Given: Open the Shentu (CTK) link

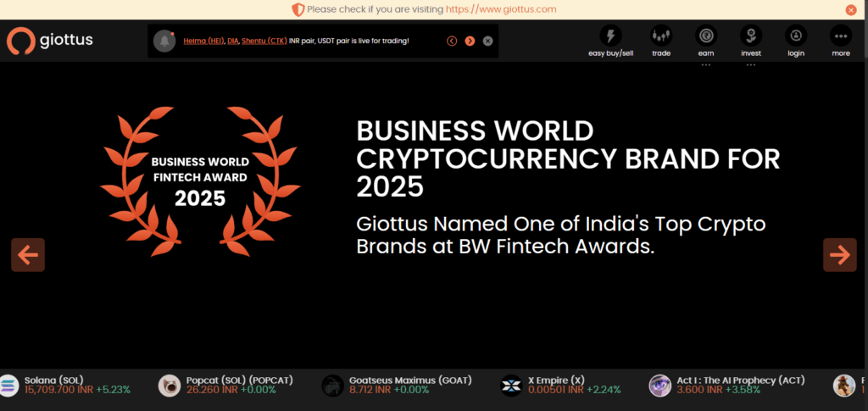Looking at the screenshot, I should (264, 41).
